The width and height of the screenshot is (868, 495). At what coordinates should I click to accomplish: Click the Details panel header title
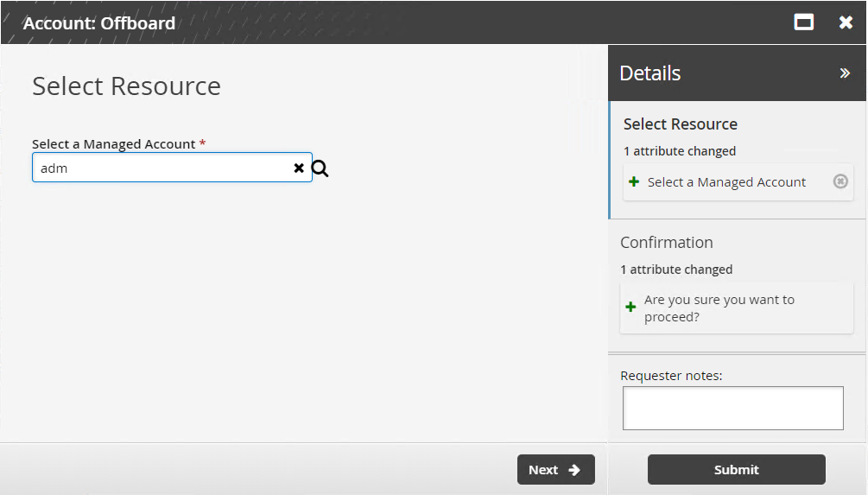coord(650,73)
